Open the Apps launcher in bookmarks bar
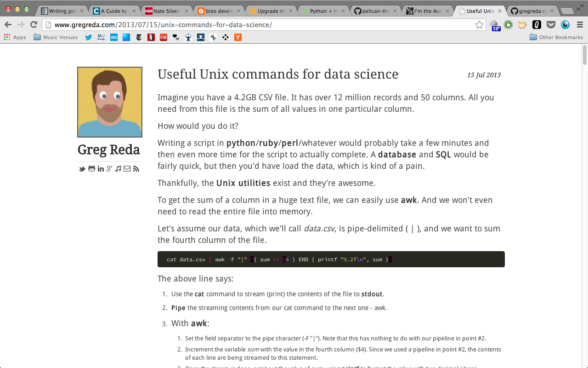Viewport: 588px width, 368px height. (x=15, y=37)
